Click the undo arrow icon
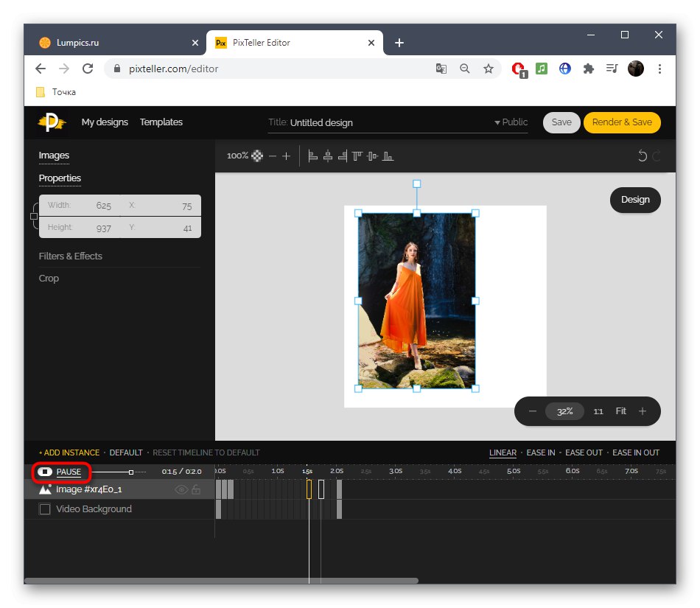This screenshot has width=700, height=608. 642,156
